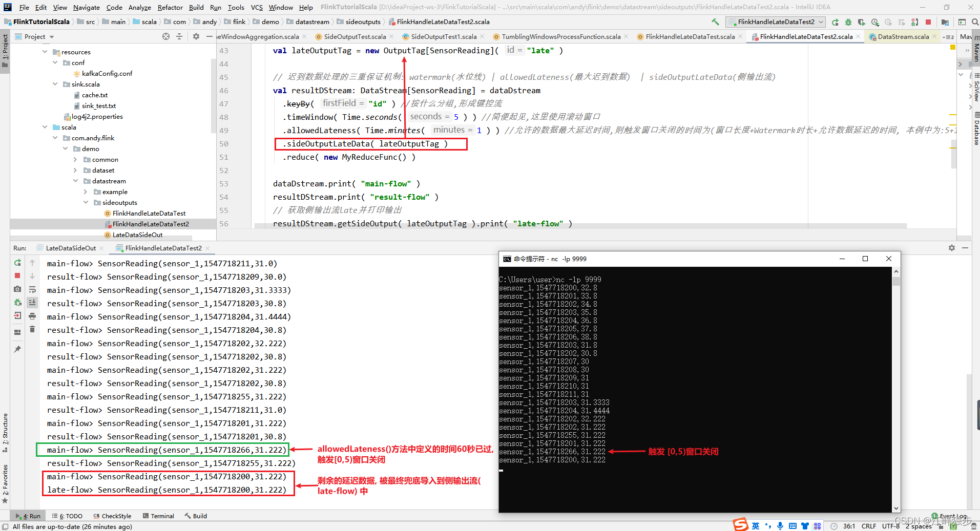The height and width of the screenshot is (531, 980).
Task: Click the Build project hammer icon
Action: [x=715, y=22]
